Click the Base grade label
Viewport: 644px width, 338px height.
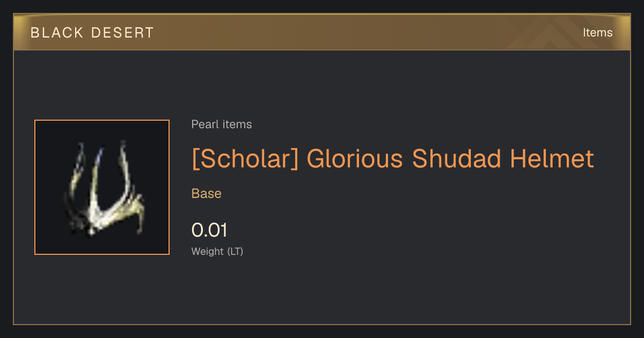pyautogui.click(x=207, y=194)
